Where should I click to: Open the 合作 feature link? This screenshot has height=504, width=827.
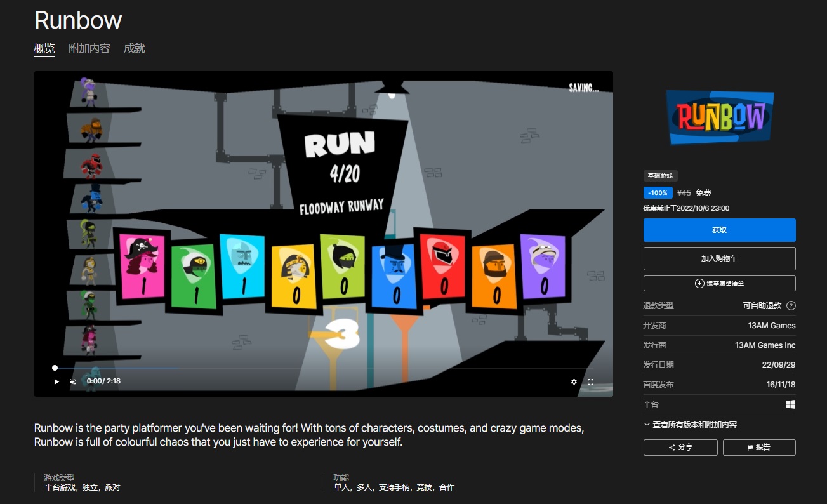point(447,487)
